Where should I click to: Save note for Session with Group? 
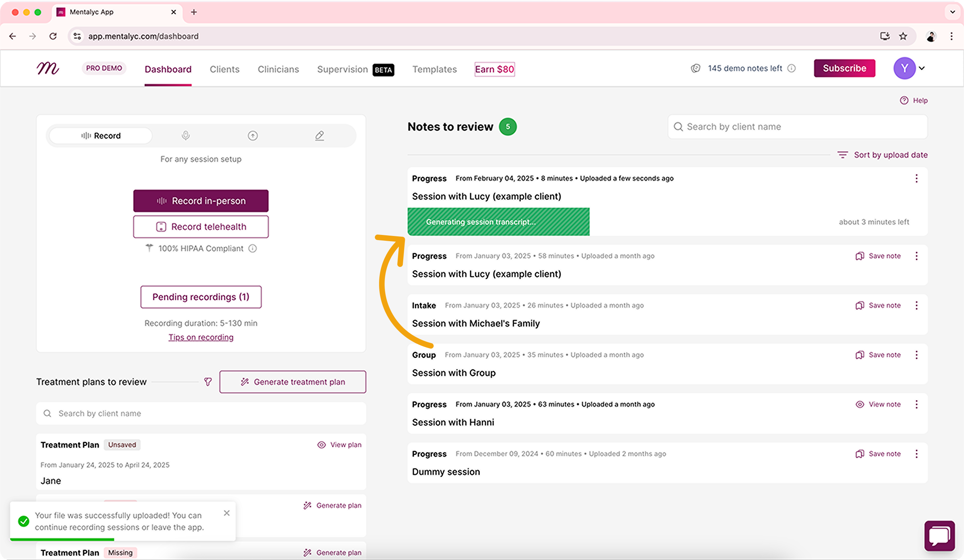(x=878, y=355)
